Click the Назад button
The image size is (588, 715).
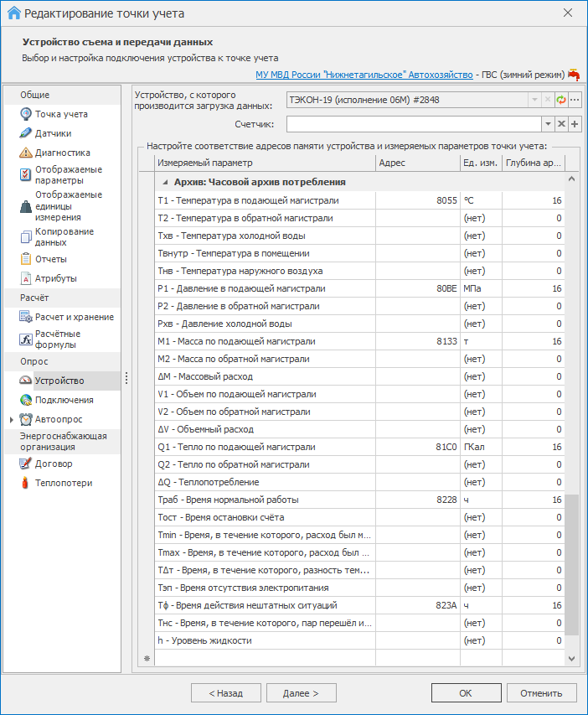(226, 693)
